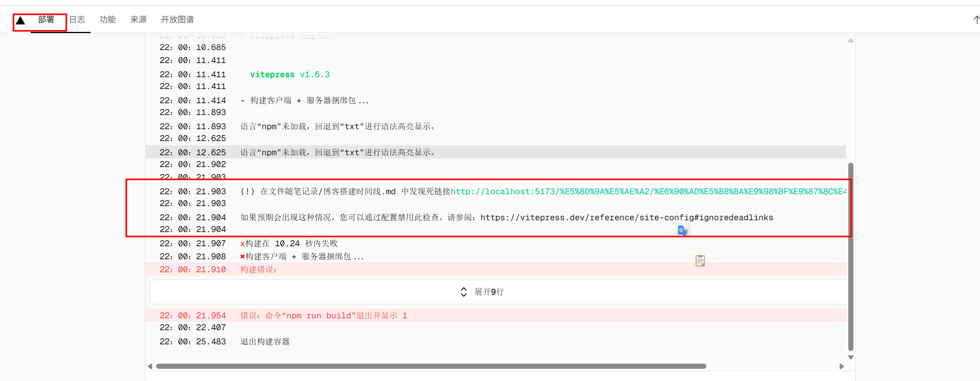980x381 pixels.
Task: Click the Google Translate floating icon
Action: pos(683,231)
